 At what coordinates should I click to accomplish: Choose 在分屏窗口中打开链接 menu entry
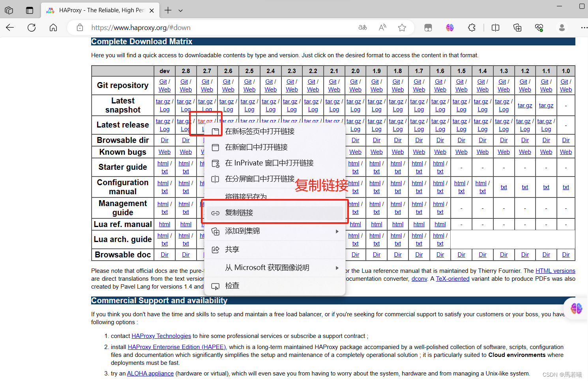pyautogui.click(x=275, y=179)
